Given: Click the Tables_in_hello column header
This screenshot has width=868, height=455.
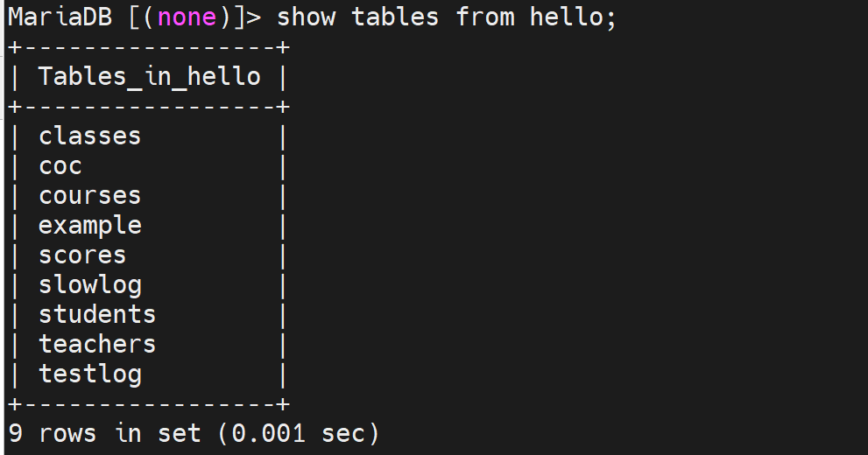Looking at the screenshot, I should tap(149, 77).
